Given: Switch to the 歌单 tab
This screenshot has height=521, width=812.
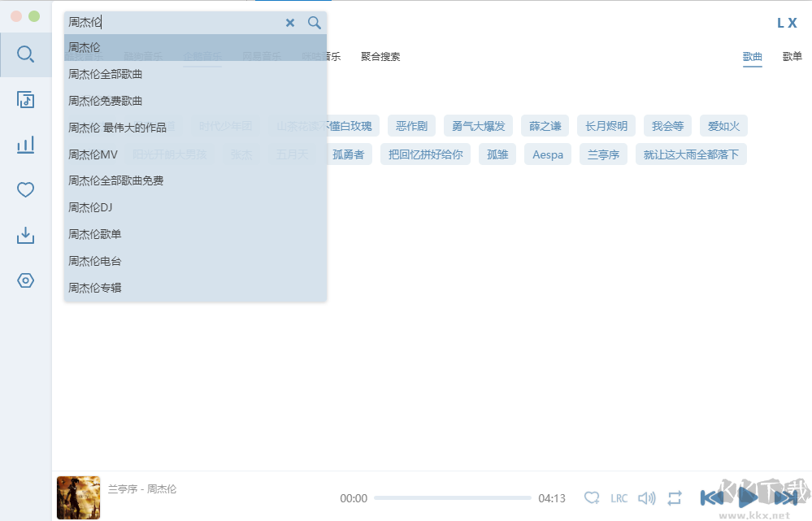Looking at the screenshot, I should coord(792,57).
